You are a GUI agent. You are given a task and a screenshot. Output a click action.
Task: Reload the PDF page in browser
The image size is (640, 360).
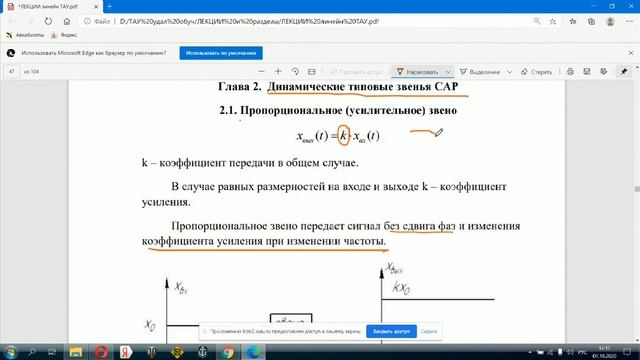[x=48, y=21]
